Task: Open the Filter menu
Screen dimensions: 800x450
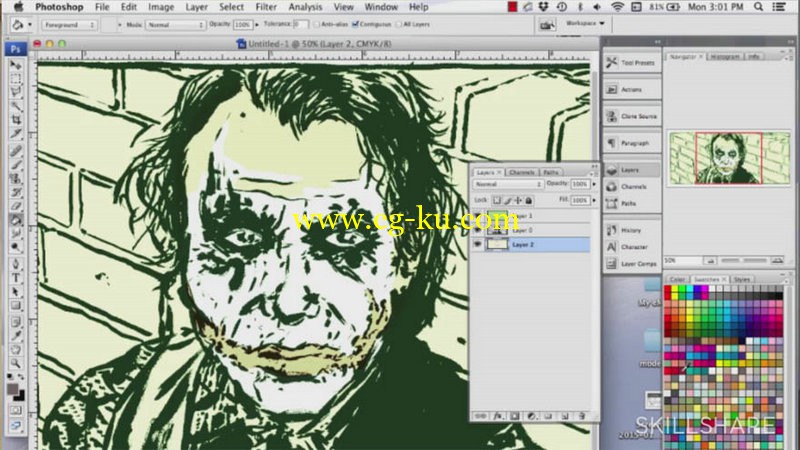Action: [x=266, y=7]
